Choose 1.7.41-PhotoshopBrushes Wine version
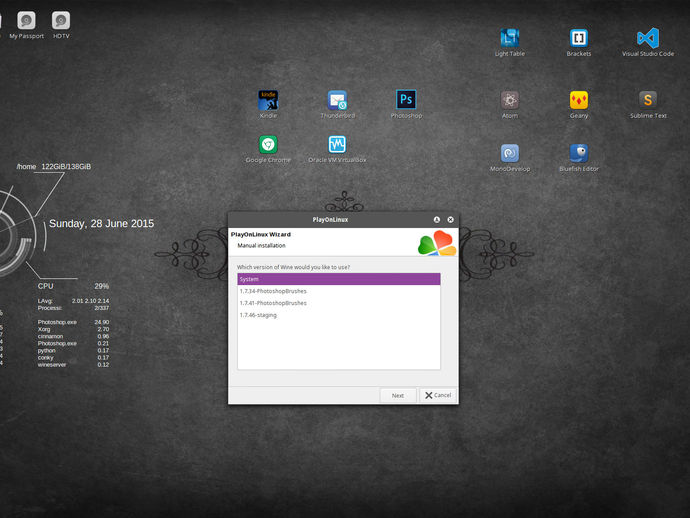Viewport: 690px width, 518px height. click(339, 303)
